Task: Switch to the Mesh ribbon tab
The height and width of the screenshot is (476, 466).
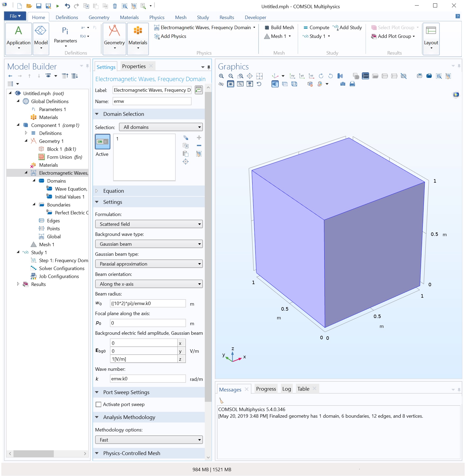Action: [x=180, y=17]
